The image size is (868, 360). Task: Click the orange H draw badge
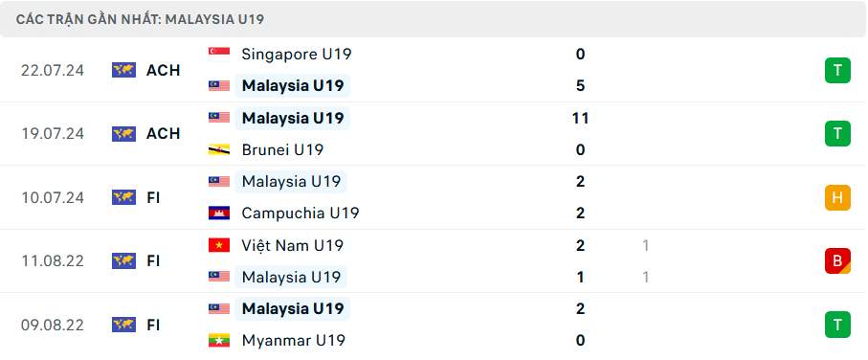pyautogui.click(x=837, y=197)
